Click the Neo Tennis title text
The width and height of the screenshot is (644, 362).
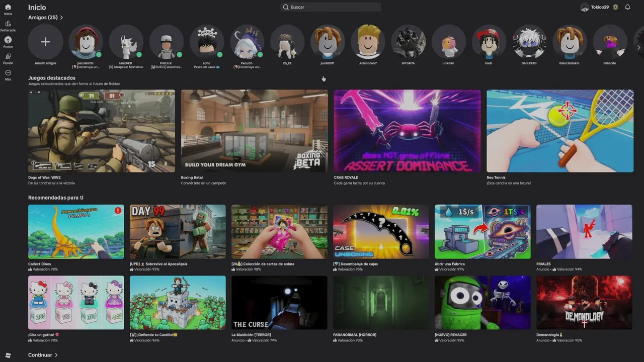click(x=496, y=177)
